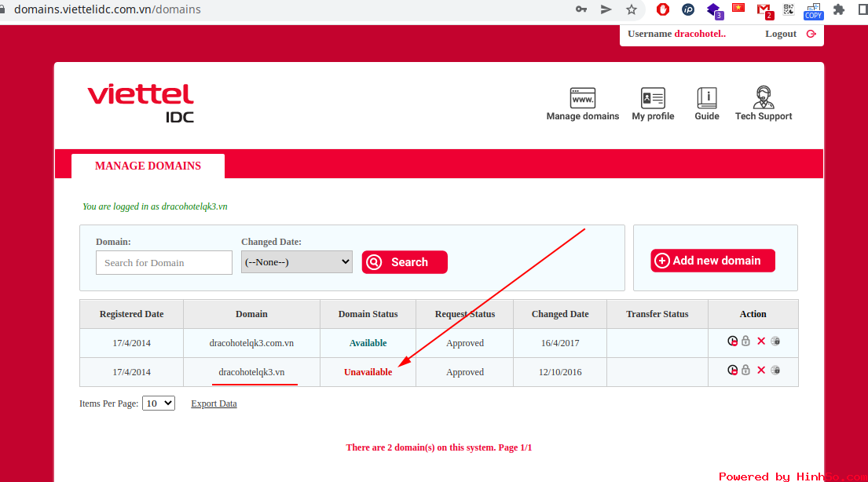
Task: Click the Tech Support headset icon
Action: pyautogui.click(x=764, y=97)
